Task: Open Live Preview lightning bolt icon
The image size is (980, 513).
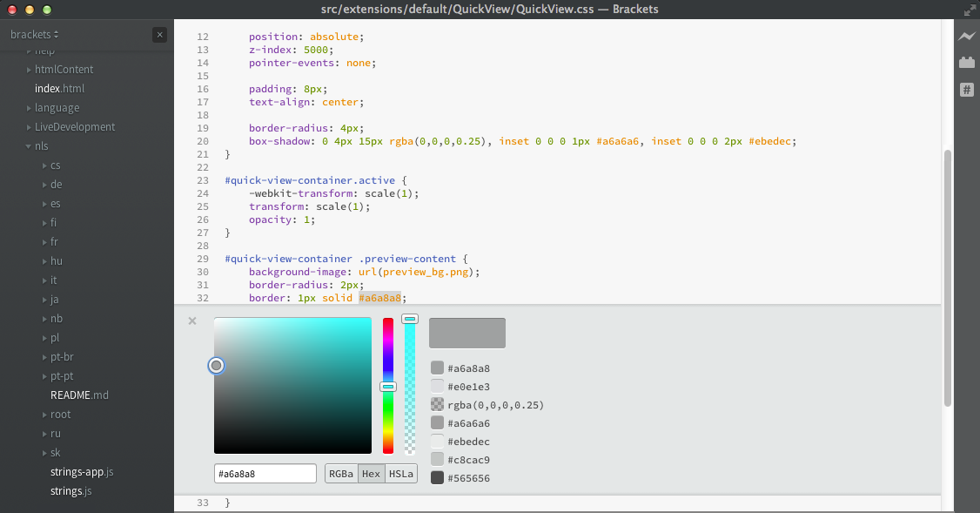Action: (x=967, y=37)
